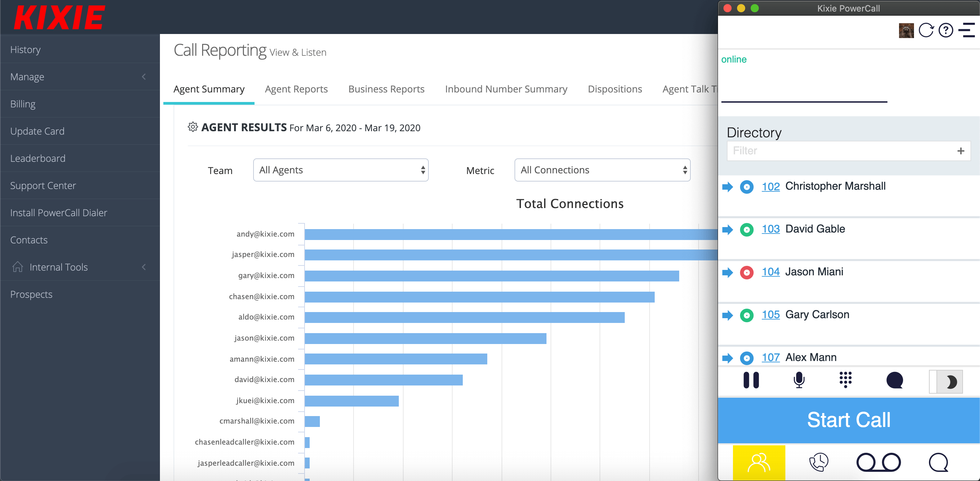Click the andy@kixie.com chart bar

pos(511,235)
